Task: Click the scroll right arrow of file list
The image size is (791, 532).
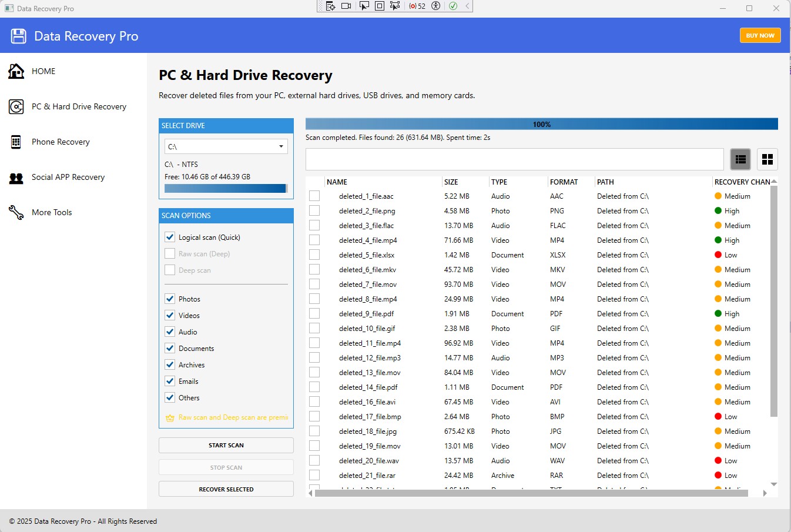Action: tap(765, 493)
